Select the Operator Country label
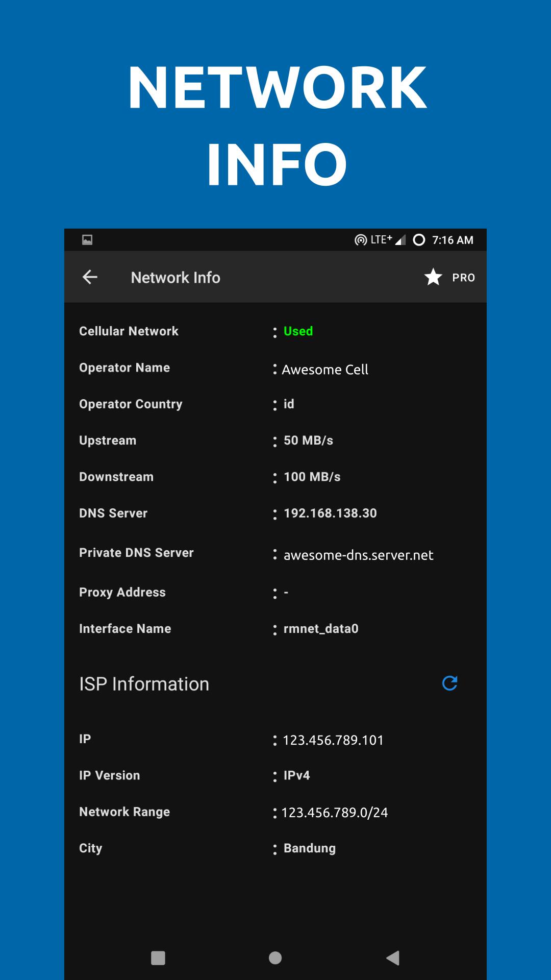This screenshot has height=980, width=551. (x=131, y=404)
